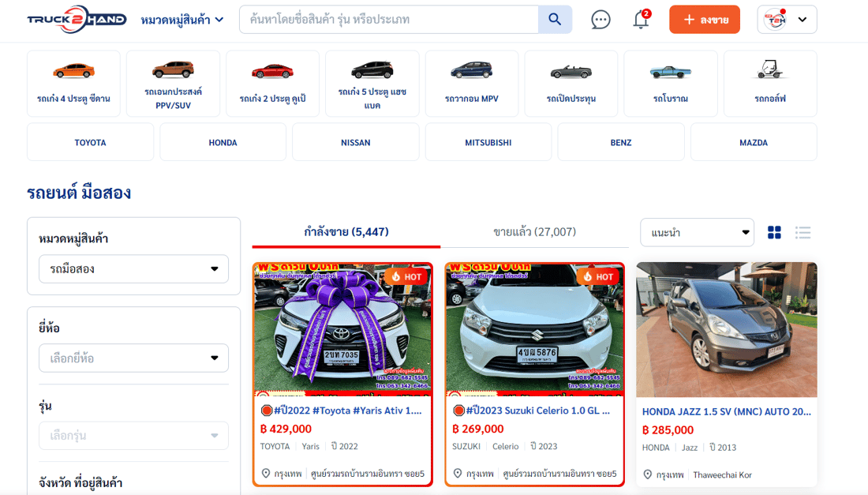
Task: Open the เลือกรุ่น model dropdown
Action: pyautogui.click(x=133, y=436)
